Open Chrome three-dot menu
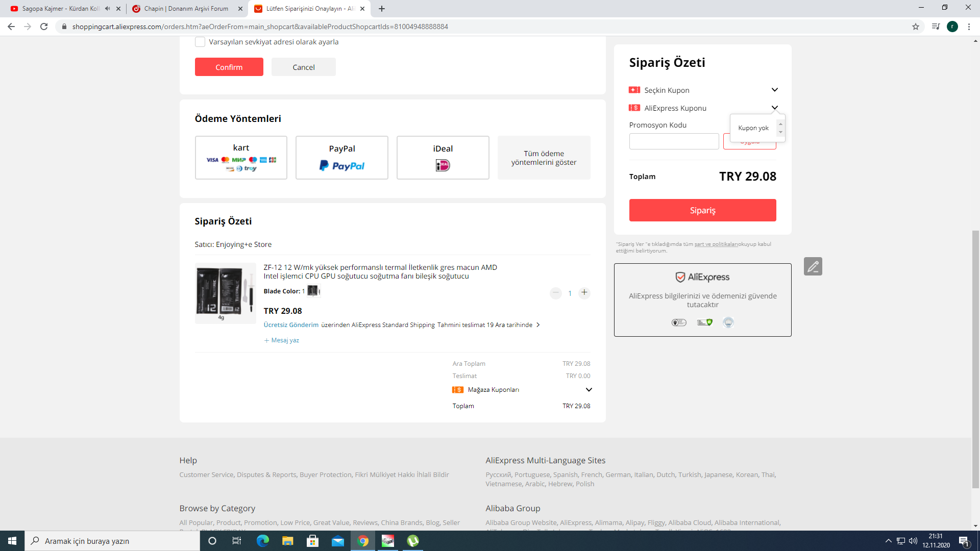 [x=969, y=27]
